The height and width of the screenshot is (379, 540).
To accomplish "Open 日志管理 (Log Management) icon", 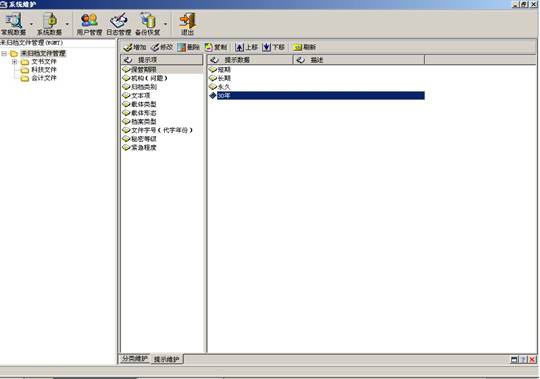I will pyautogui.click(x=118, y=24).
